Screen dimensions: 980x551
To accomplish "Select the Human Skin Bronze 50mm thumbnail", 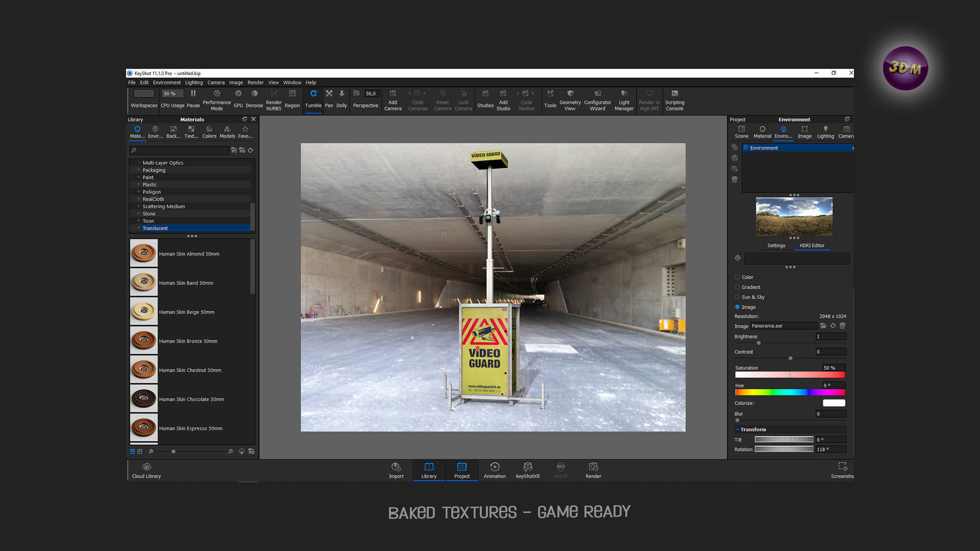I will click(144, 341).
